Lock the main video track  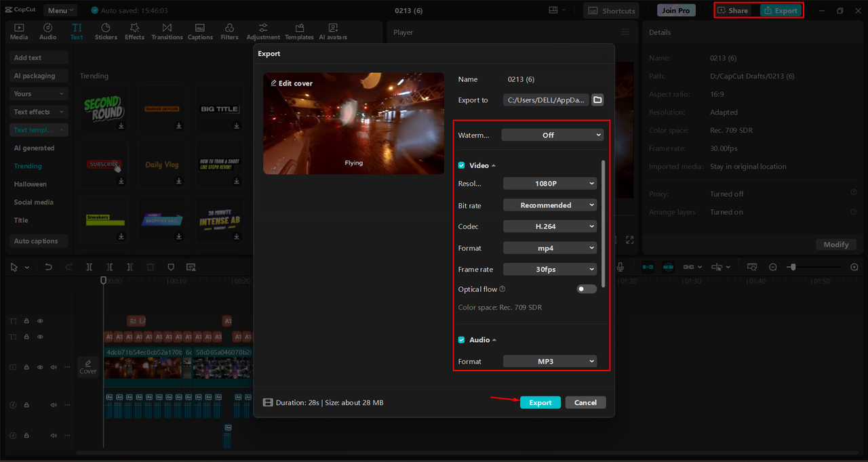pyautogui.click(x=26, y=367)
